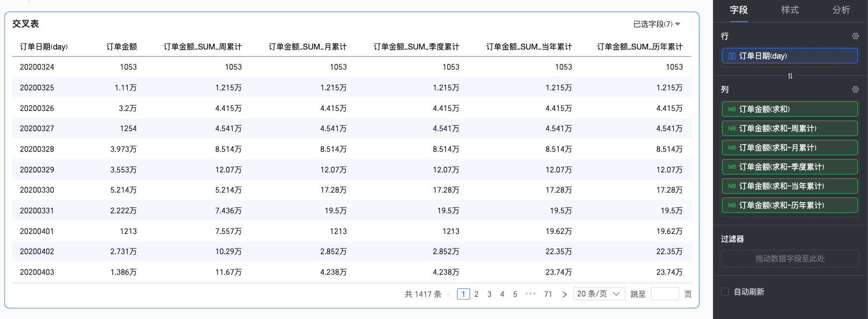Click the pagination ellipsis to jump pages

click(x=530, y=294)
